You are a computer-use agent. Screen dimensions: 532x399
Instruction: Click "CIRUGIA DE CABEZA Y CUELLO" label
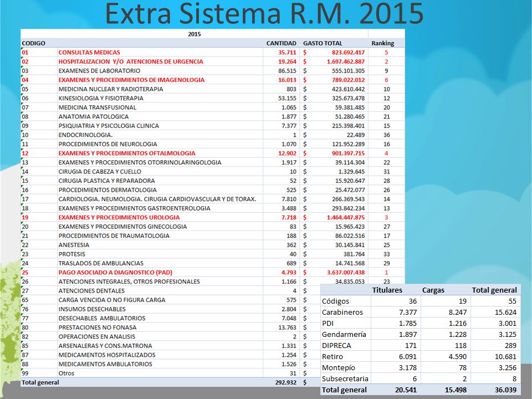(100, 171)
